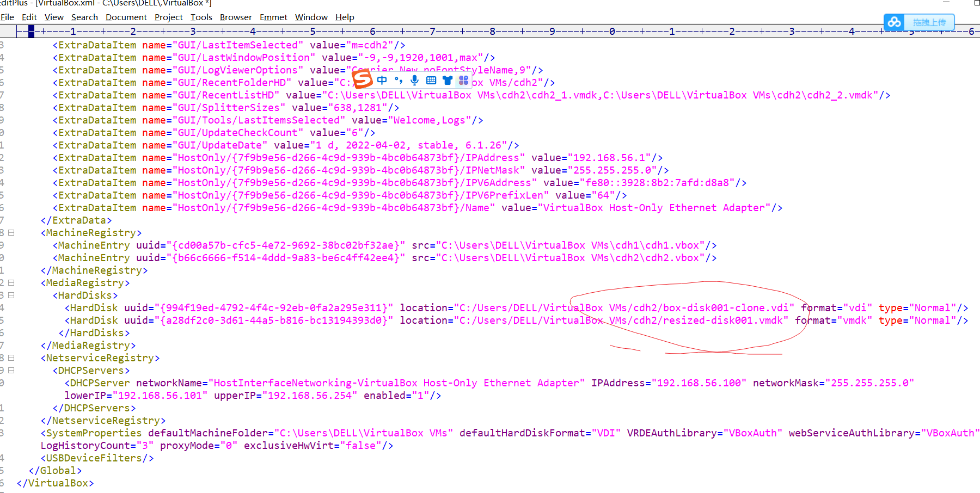Open Sogou skin settings via the shirt icon
Screen dimensions: 980x493
coord(448,81)
